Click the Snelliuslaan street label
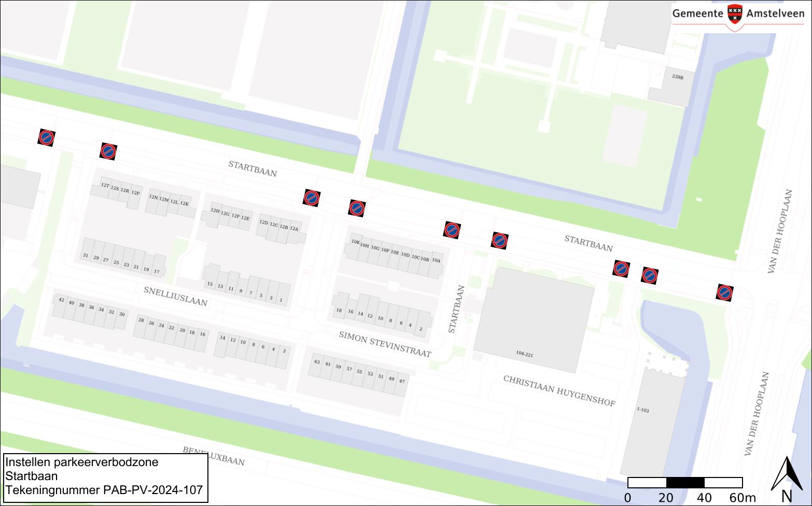 pyautogui.click(x=175, y=296)
